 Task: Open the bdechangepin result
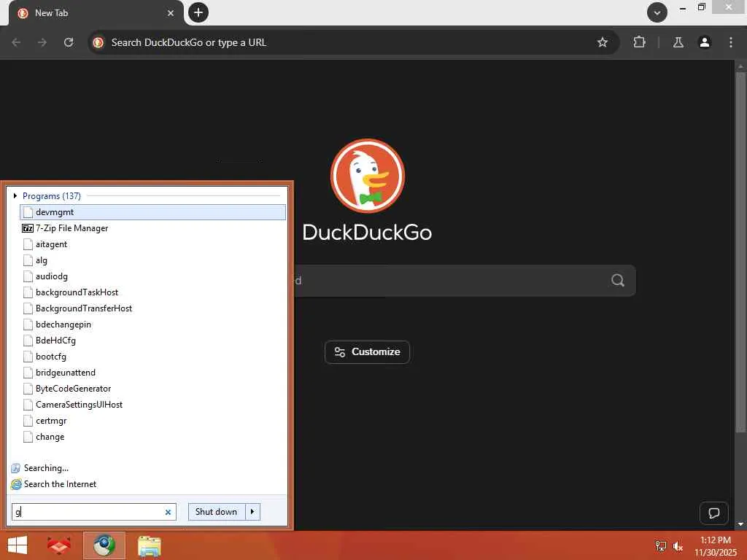tap(153, 324)
